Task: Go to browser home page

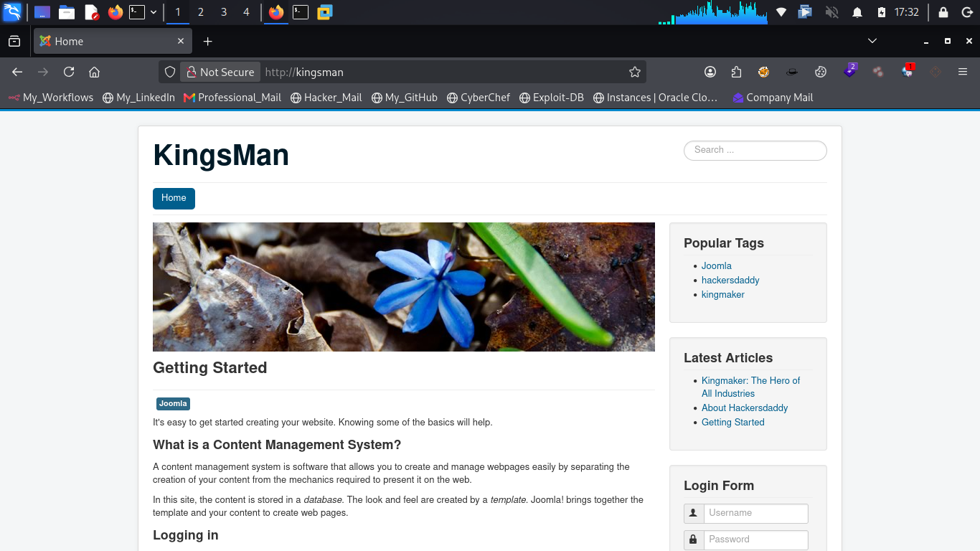Action: pos(94,72)
